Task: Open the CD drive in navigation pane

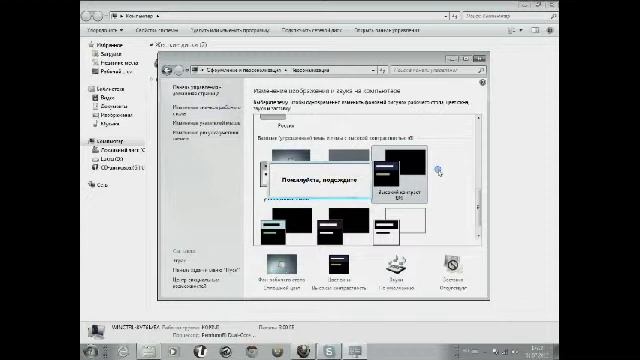Action: tap(122, 168)
